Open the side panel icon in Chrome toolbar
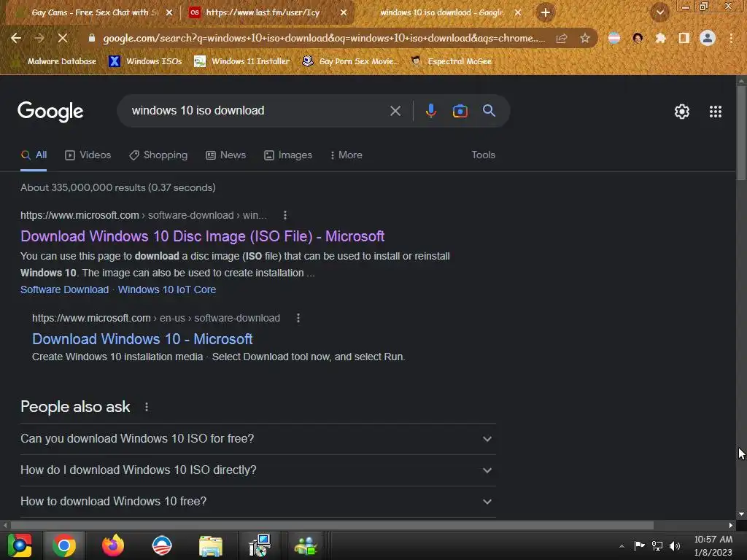Viewport: 747px width, 560px height. pos(684,38)
